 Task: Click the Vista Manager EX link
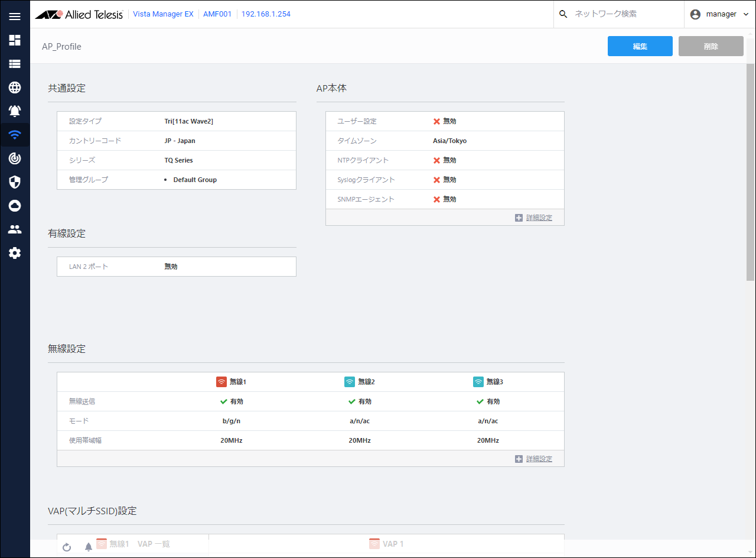pyautogui.click(x=163, y=14)
